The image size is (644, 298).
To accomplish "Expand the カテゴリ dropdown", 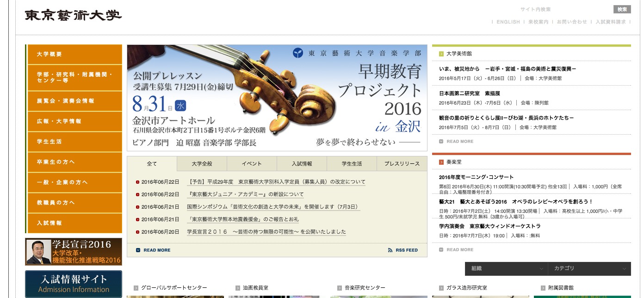I will [589, 268].
